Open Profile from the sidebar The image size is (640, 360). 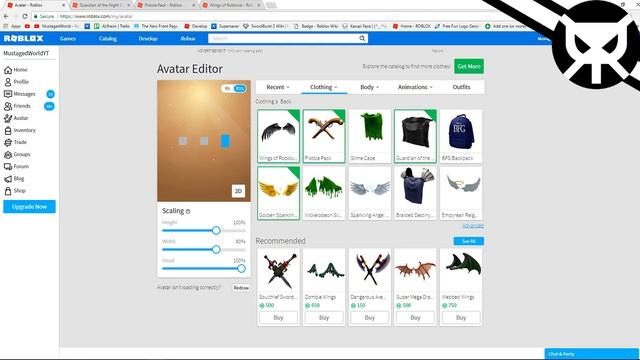click(x=16, y=82)
